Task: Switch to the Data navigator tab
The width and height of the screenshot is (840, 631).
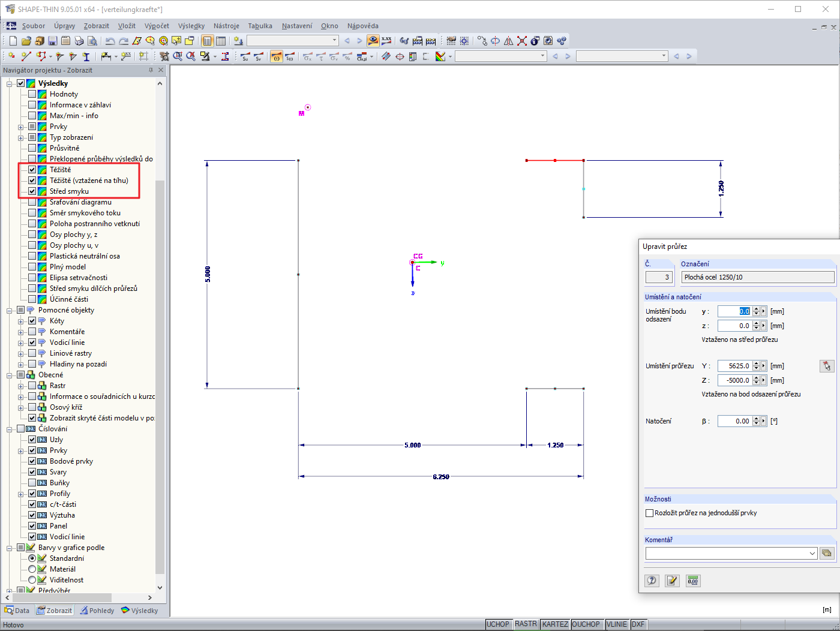Action: (17, 611)
